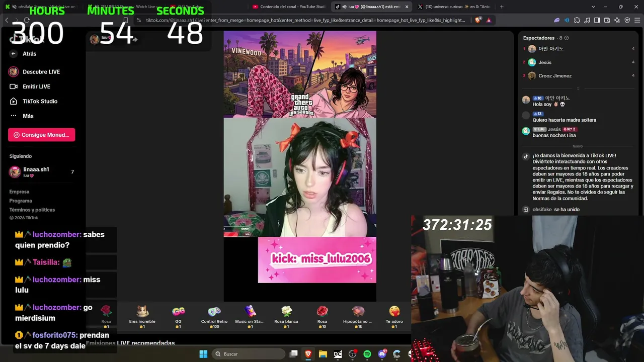Click the taskbar Buscar search box
644x362 pixels.
[x=248, y=354]
